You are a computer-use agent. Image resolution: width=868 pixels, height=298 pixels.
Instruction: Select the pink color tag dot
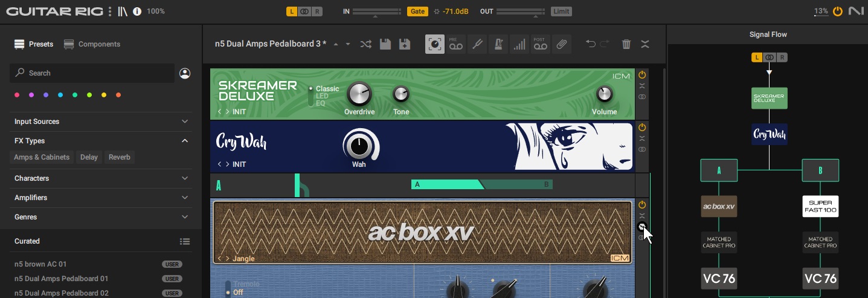coord(17,95)
